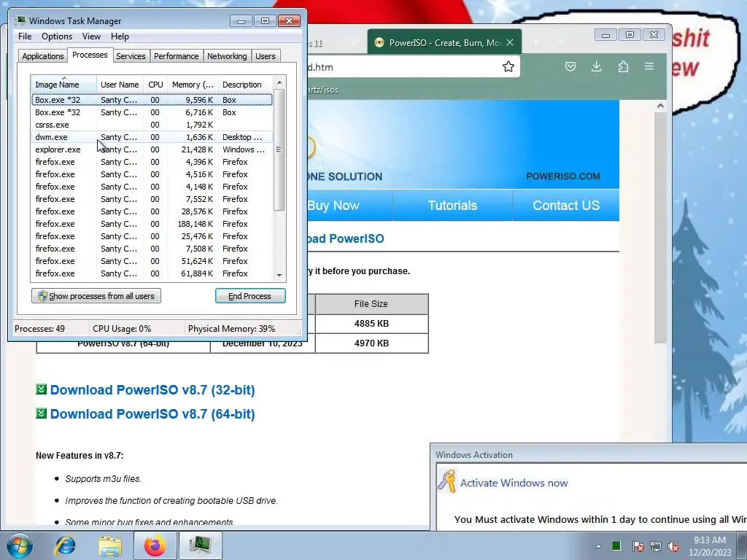
Task: Open Windows Explorer folder taskbar icon
Action: (110, 545)
